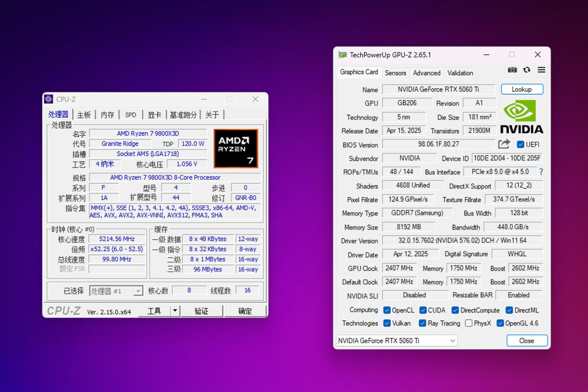The image size is (588, 392).
Task: Click the GPU-Z refresh icon
Action: 526,70
